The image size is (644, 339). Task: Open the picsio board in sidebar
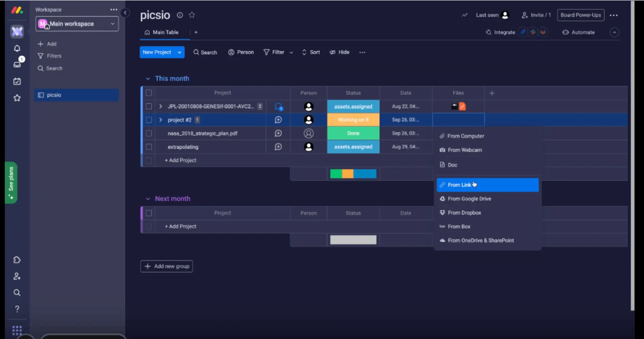(x=76, y=95)
